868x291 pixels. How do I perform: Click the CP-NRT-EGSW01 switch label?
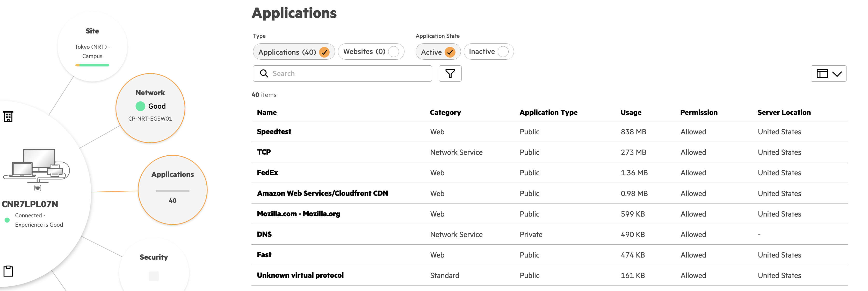(150, 119)
